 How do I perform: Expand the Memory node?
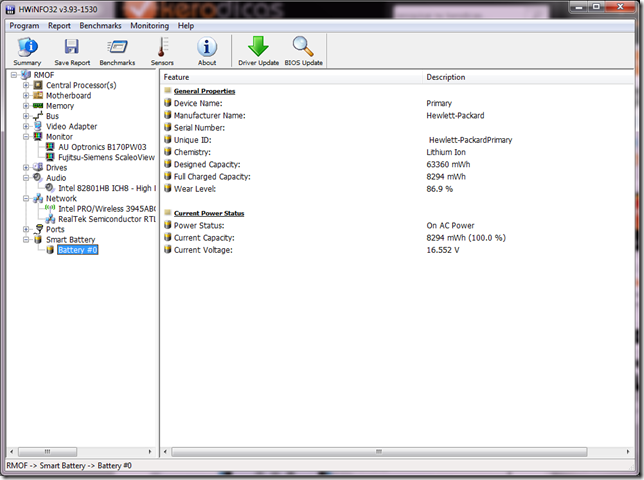[x=26, y=106]
